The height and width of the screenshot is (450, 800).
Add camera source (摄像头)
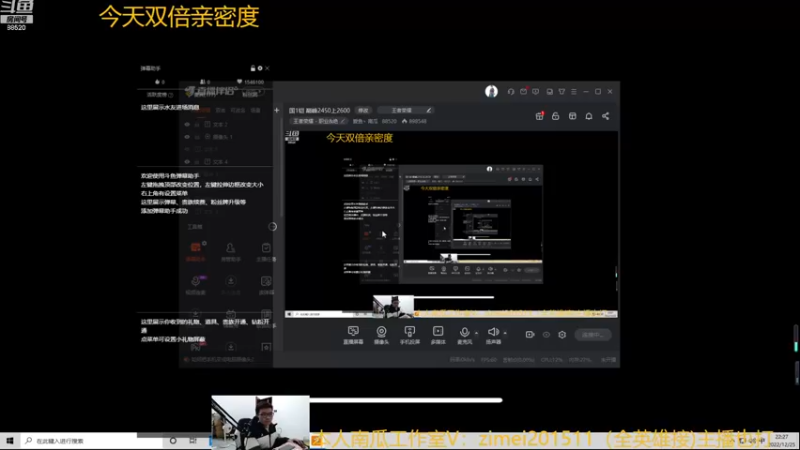(x=381, y=335)
